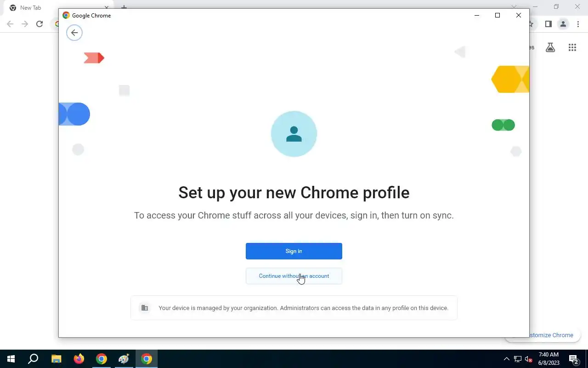Go back using the profile dialog arrow

pyautogui.click(x=74, y=33)
